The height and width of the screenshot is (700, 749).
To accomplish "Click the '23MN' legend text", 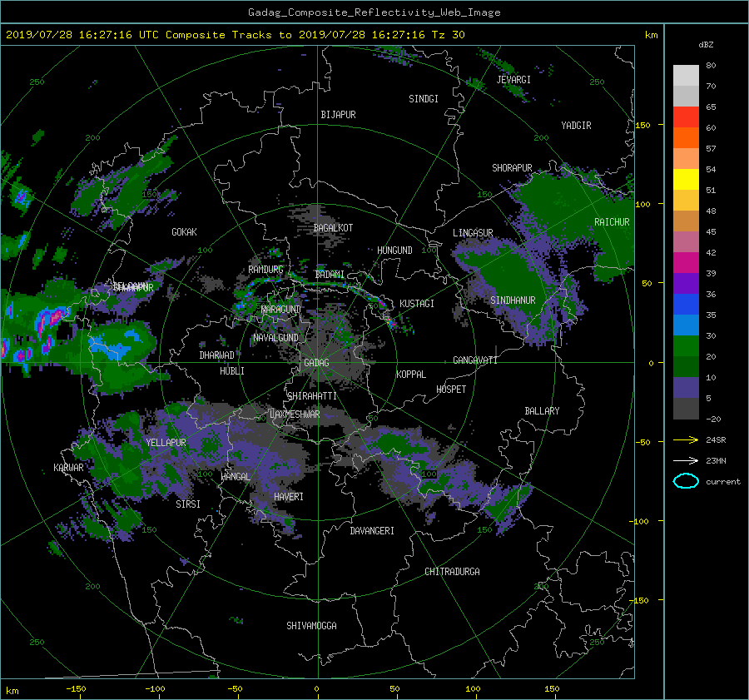I will pos(716,460).
